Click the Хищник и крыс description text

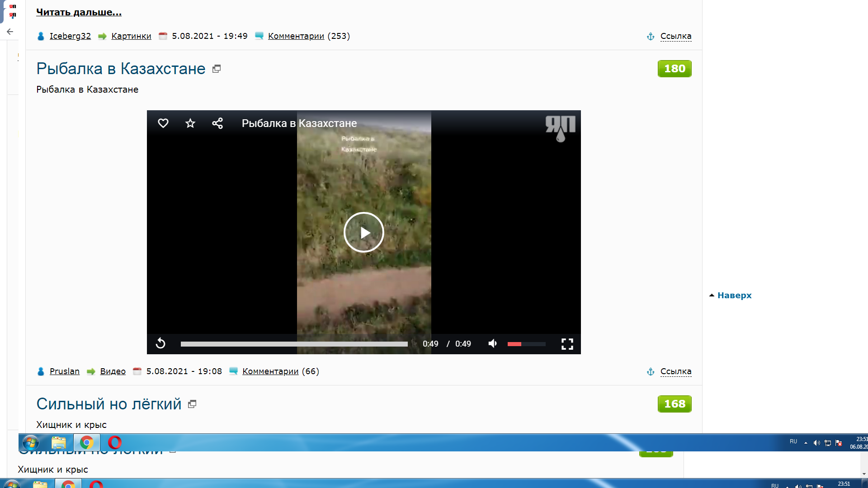pyautogui.click(x=71, y=425)
